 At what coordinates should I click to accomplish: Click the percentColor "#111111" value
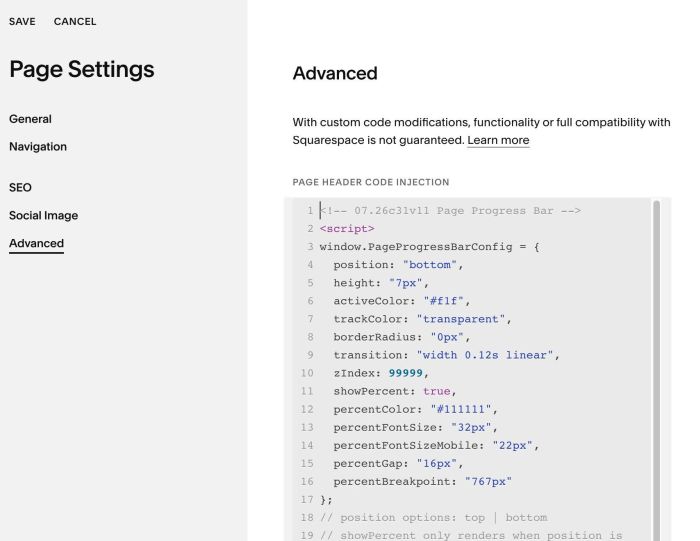461,409
